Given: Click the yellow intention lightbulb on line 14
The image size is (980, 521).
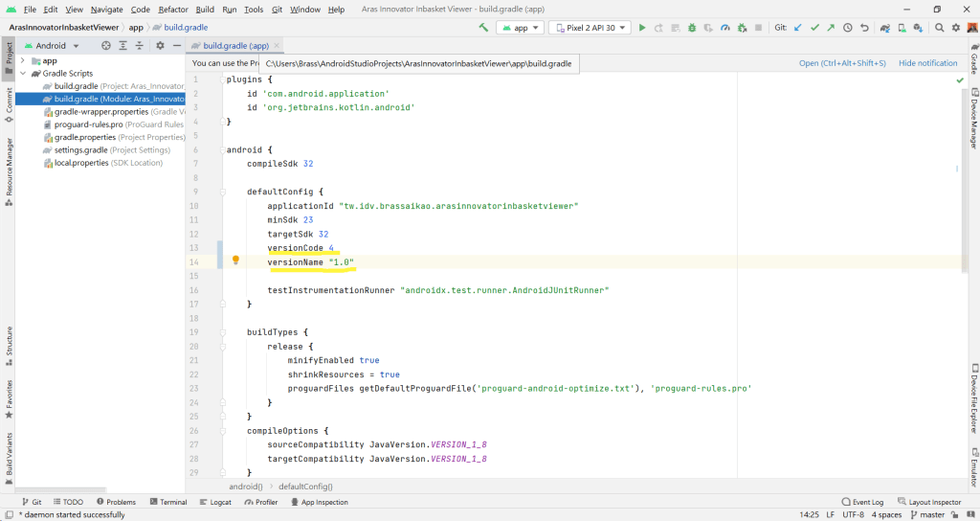Looking at the screenshot, I should click(235, 260).
